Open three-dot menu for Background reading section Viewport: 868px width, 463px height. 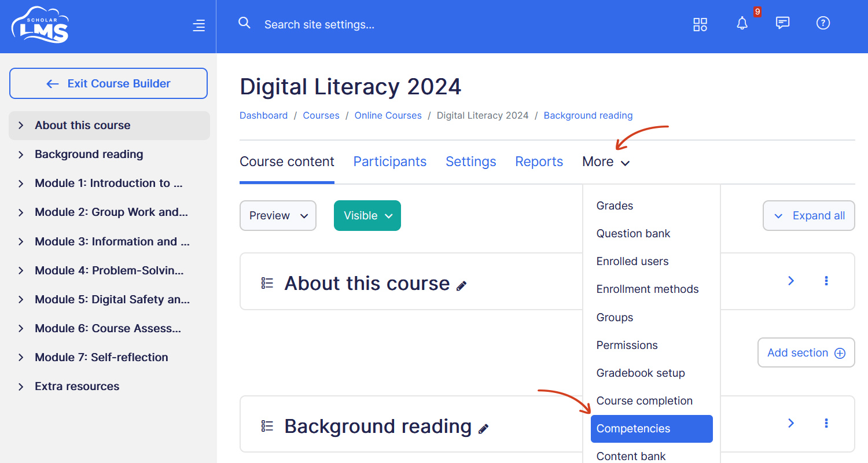826,424
